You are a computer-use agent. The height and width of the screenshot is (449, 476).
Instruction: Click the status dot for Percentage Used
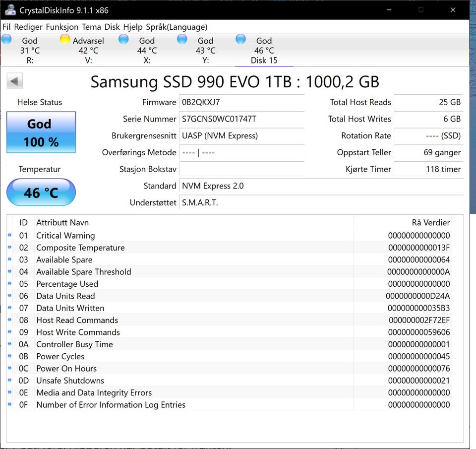click(9, 283)
